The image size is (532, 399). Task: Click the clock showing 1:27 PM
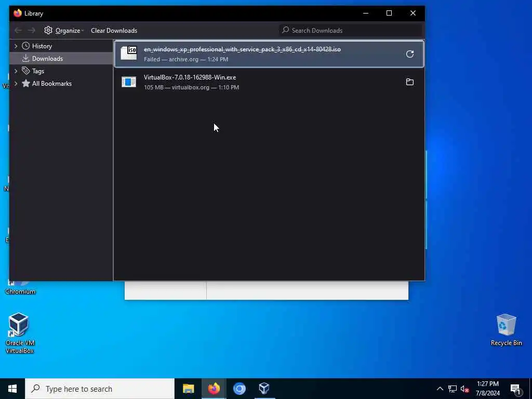tap(487, 384)
